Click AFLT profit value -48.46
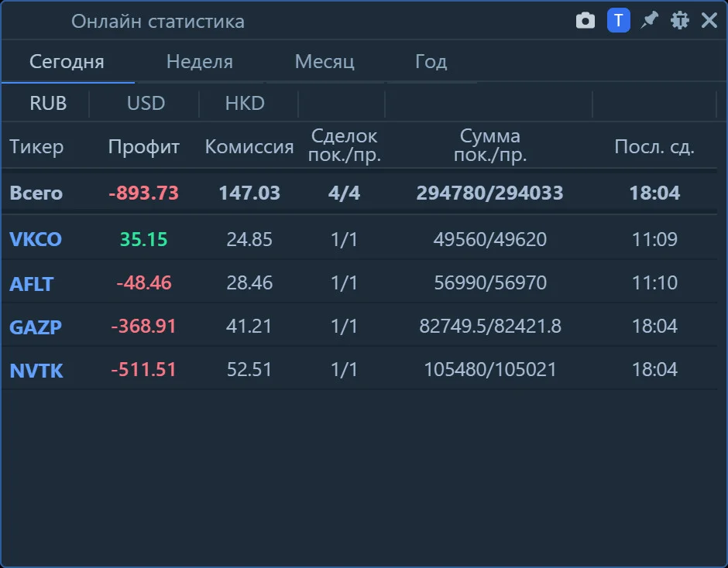The height and width of the screenshot is (568, 728). [x=144, y=282]
